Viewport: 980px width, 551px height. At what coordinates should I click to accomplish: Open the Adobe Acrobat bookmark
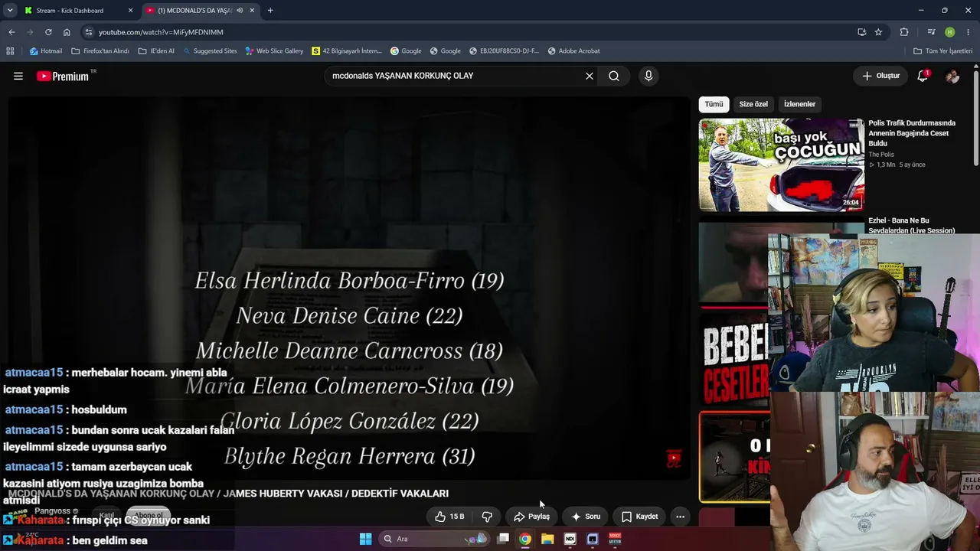point(573,51)
